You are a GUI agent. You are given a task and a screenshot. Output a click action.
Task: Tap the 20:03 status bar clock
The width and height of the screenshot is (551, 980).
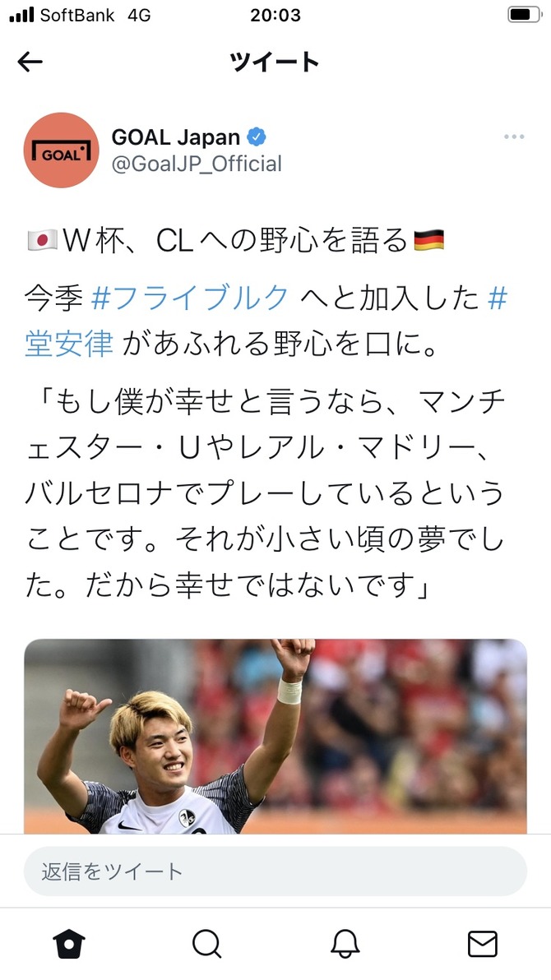point(275,15)
